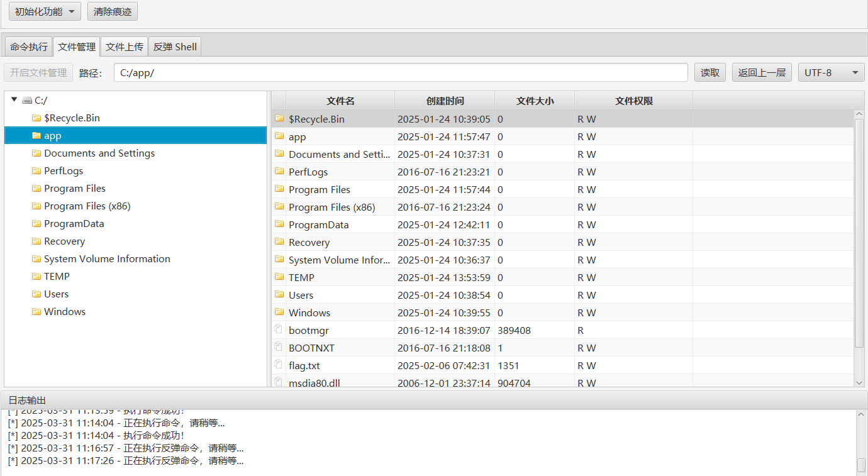
Task: Open the UTF-8 encoding dropdown
Action: tap(831, 72)
